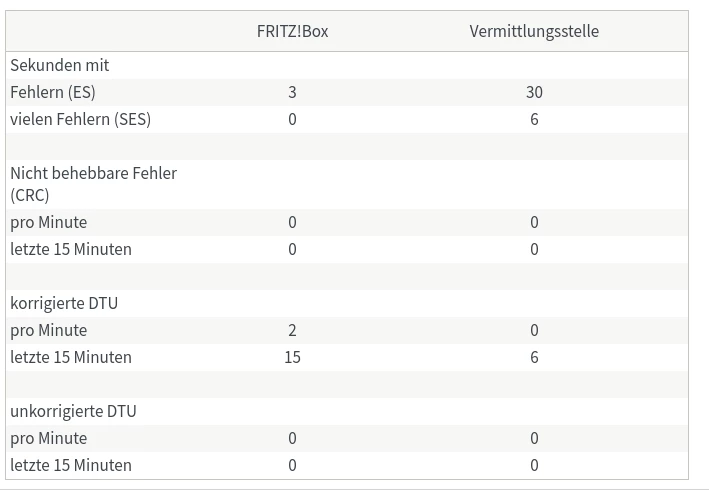Select the FRITZ!Box ES value 3
Screen dimensions: 709x492
pyautogui.click(x=292, y=92)
